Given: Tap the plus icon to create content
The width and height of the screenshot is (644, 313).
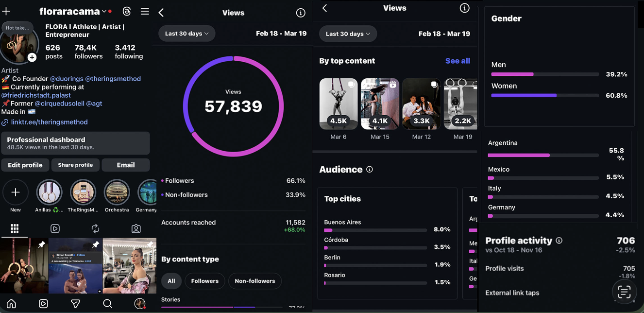Looking at the screenshot, I should coord(6,11).
